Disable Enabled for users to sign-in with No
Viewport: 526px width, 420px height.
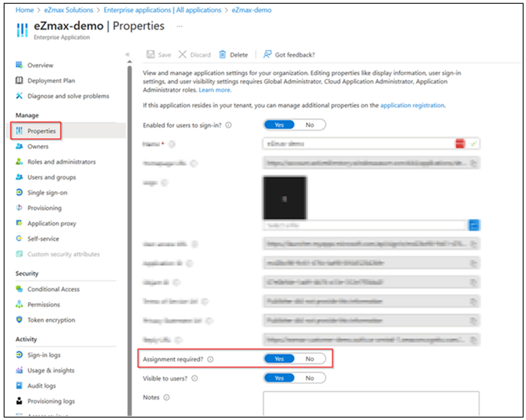(310, 125)
